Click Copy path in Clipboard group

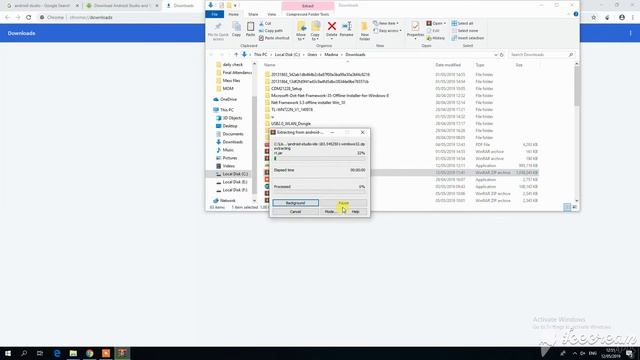click(x=271, y=31)
